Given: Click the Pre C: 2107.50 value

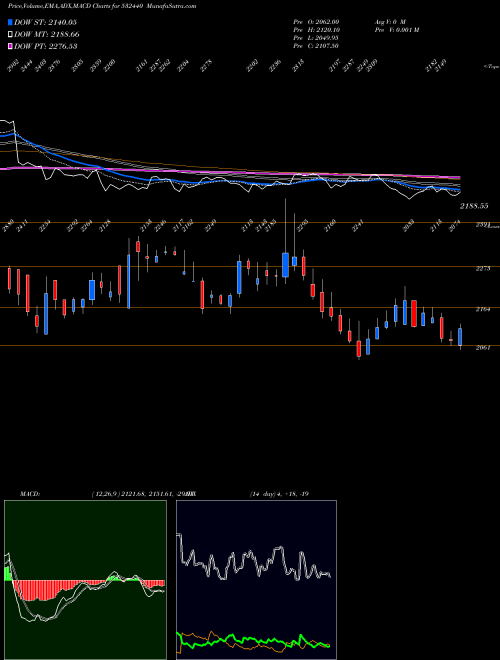Looking at the screenshot, I should tap(316, 46).
